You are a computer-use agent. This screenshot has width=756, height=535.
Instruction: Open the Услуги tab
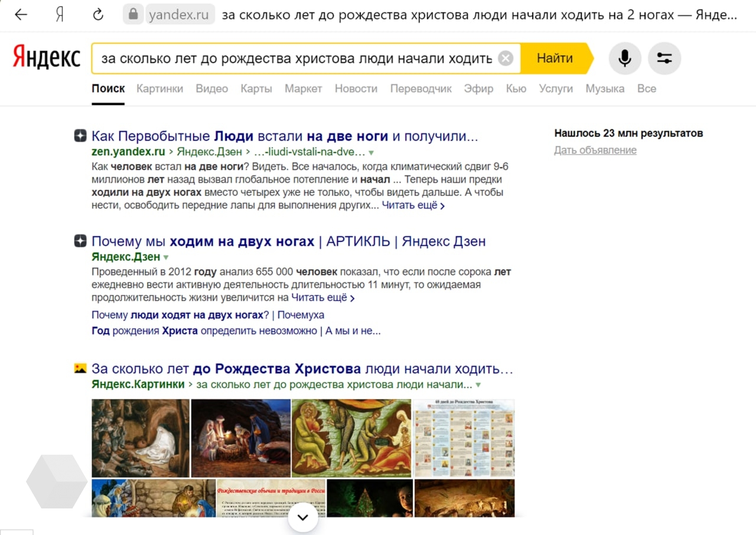(556, 89)
